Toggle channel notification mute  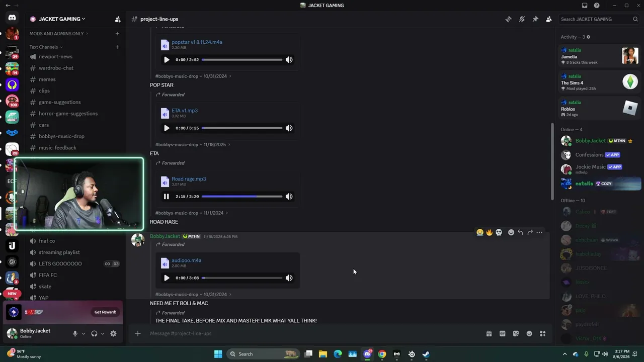pos(522,19)
